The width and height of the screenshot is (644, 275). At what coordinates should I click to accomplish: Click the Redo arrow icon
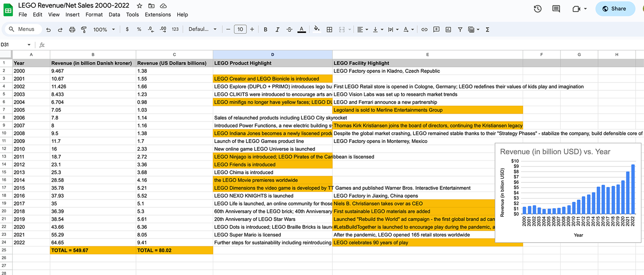pyautogui.click(x=60, y=29)
